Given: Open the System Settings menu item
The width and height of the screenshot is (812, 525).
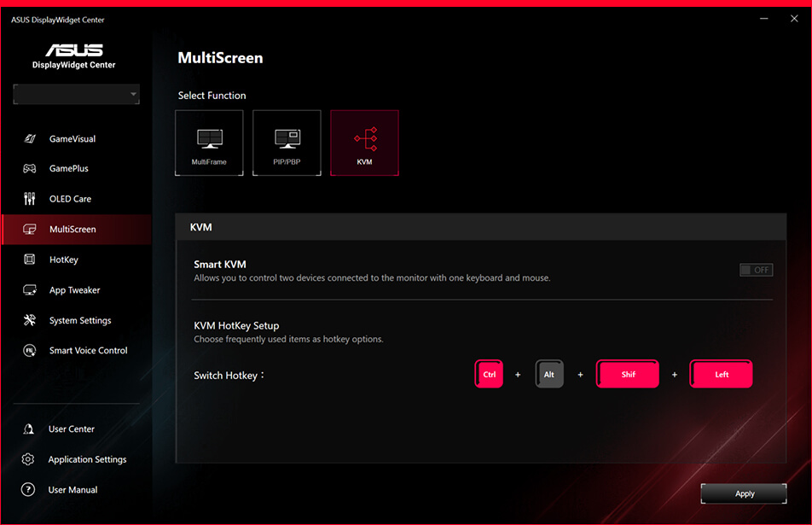Looking at the screenshot, I should (x=77, y=320).
